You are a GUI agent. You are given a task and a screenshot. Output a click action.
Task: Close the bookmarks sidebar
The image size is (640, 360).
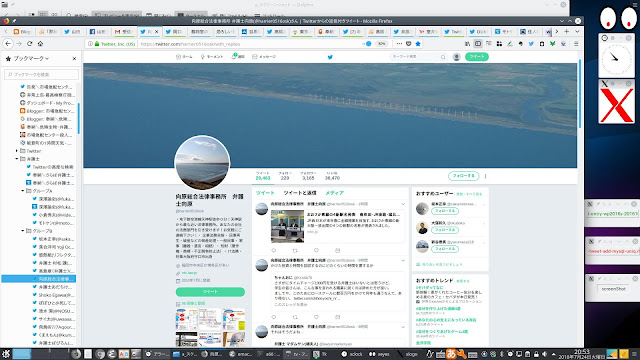[74, 59]
